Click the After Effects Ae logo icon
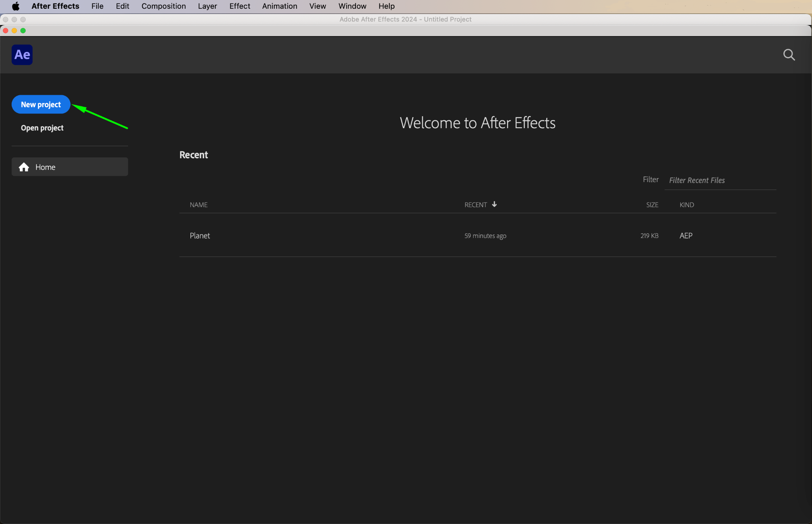 (22, 55)
